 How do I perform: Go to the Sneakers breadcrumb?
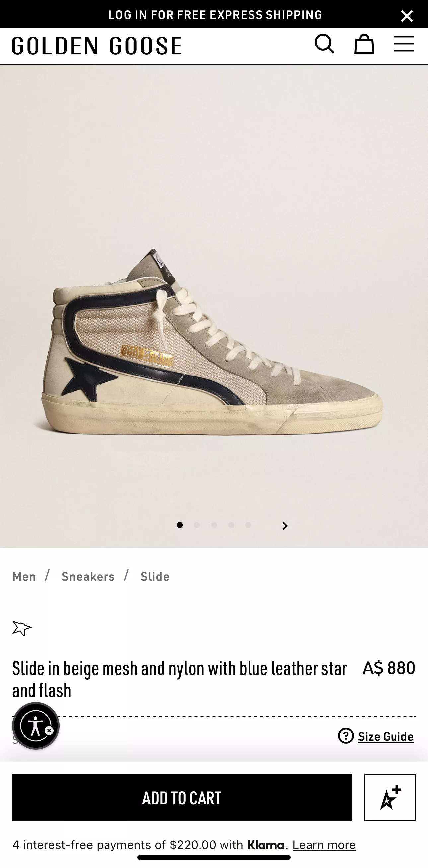click(x=88, y=577)
